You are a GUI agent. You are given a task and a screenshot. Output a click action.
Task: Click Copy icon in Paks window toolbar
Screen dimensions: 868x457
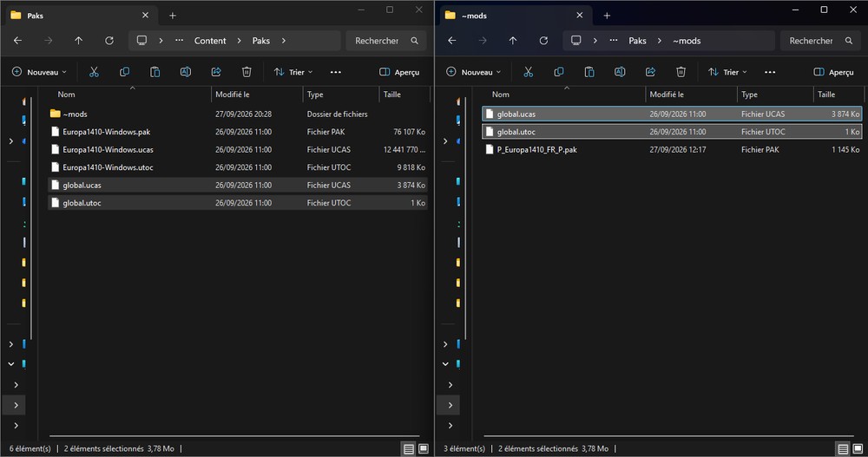(x=124, y=72)
